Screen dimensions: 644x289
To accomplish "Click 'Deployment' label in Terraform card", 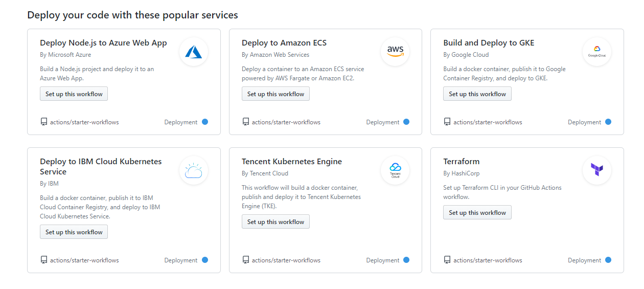I will [584, 260].
